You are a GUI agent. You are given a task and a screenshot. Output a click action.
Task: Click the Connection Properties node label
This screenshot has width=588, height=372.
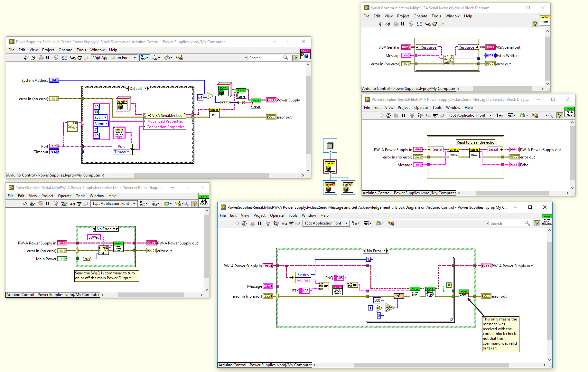(x=165, y=127)
